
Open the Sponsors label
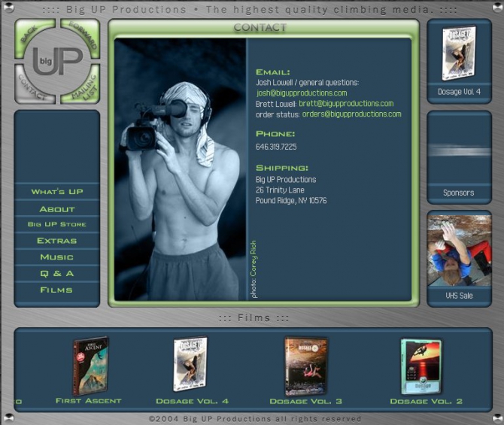(459, 193)
